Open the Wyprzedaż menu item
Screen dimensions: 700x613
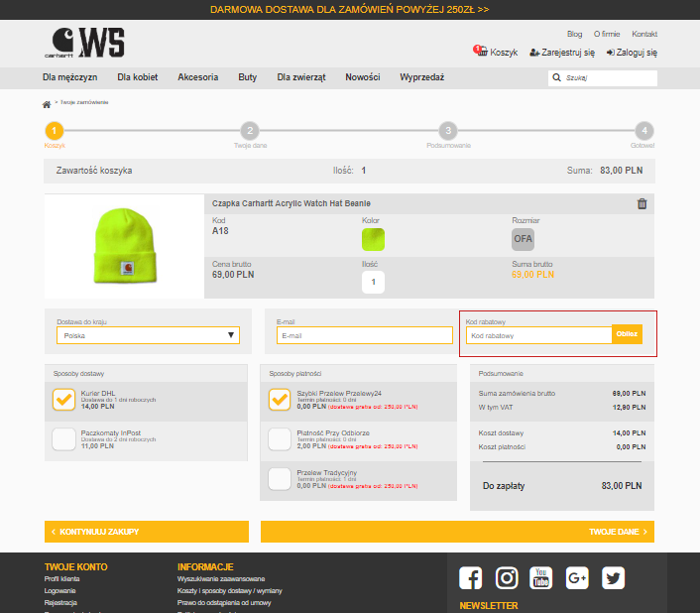click(422, 77)
